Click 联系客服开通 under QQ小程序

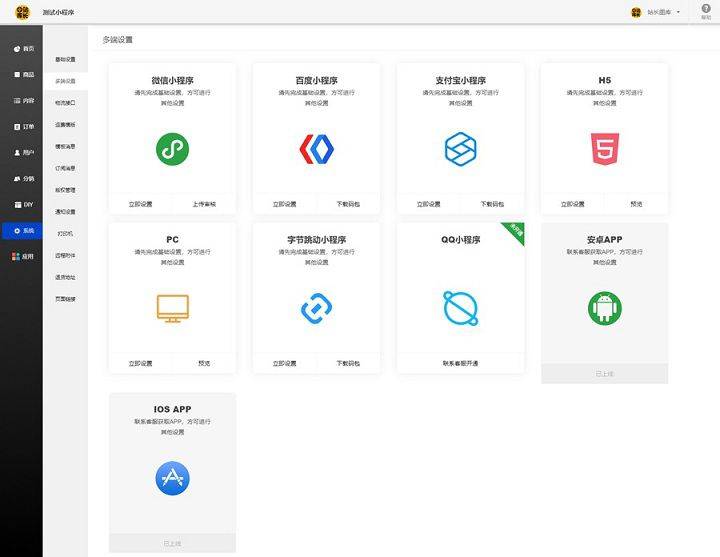(460, 363)
